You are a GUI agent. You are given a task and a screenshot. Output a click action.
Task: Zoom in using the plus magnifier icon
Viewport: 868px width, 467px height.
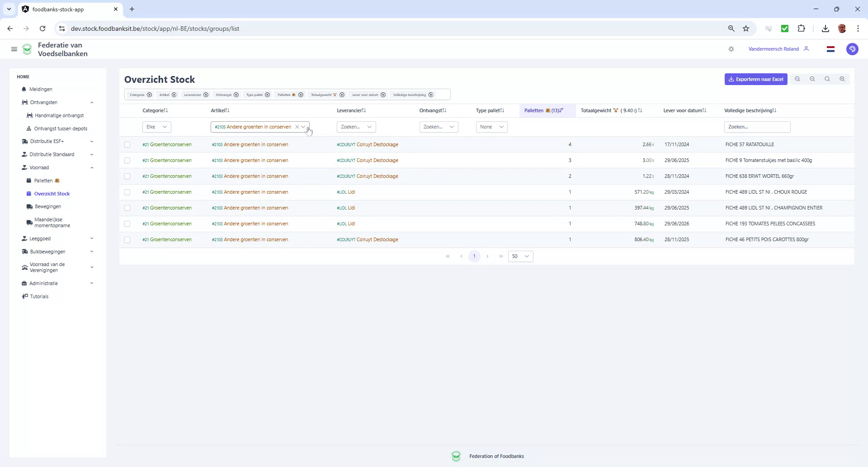click(x=842, y=79)
